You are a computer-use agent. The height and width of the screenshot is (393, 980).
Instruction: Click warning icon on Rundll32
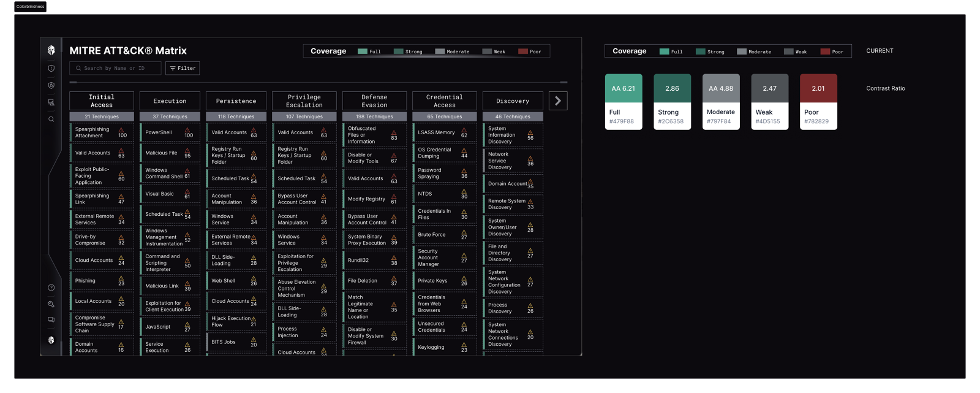pyautogui.click(x=394, y=258)
